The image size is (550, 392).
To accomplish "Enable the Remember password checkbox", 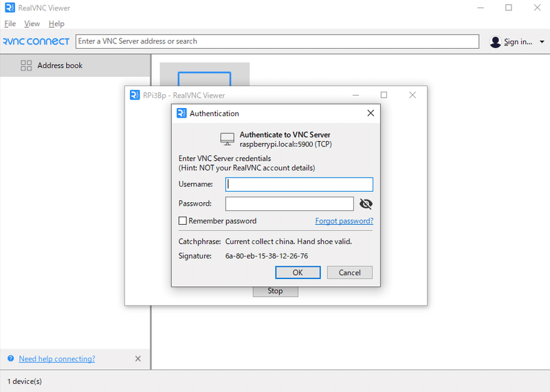I will [x=182, y=221].
